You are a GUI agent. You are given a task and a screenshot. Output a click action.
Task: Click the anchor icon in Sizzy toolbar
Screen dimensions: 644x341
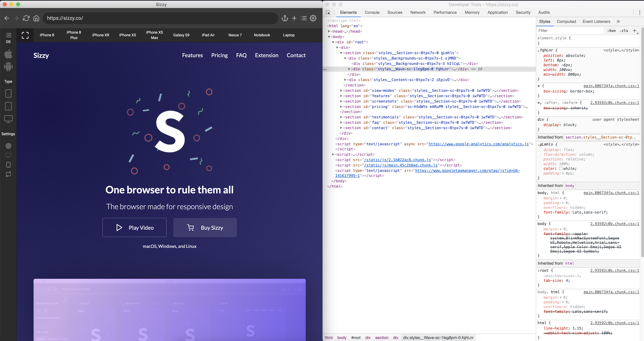pos(285,18)
